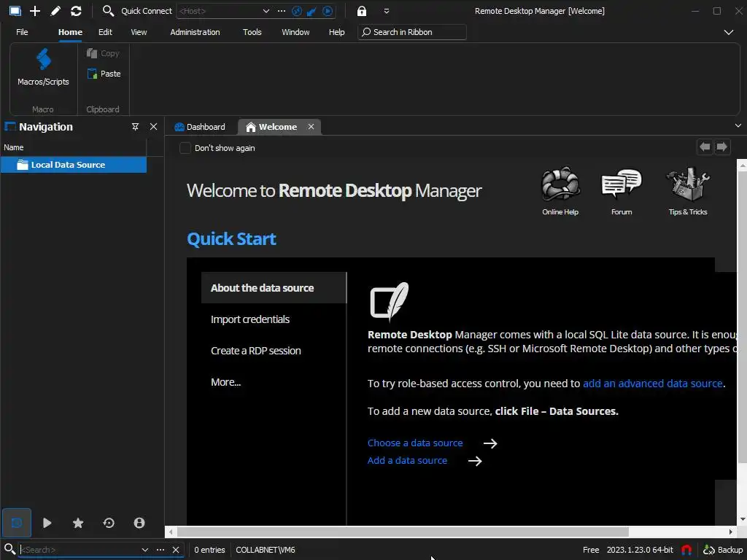Click the horizontal scrollbar thumb

[x=403, y=532]
